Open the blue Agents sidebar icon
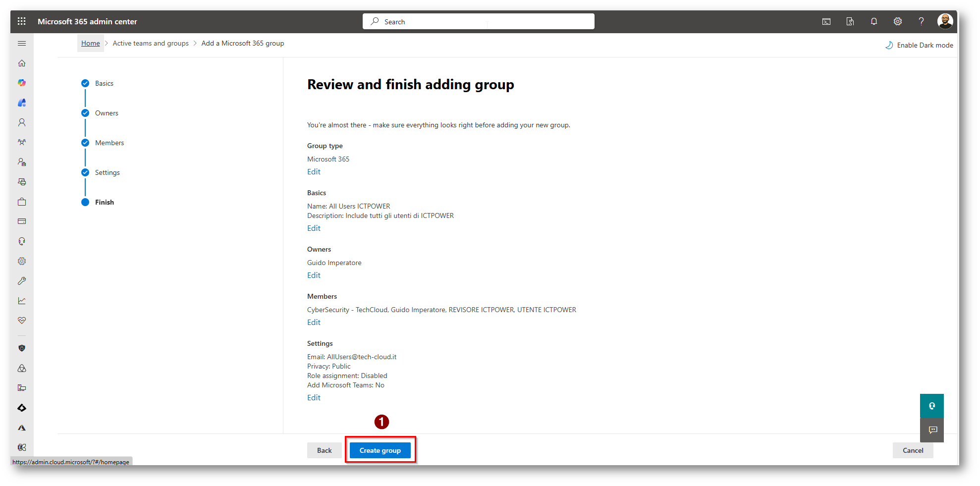980x486 pixels. click(x=22, y=103)
